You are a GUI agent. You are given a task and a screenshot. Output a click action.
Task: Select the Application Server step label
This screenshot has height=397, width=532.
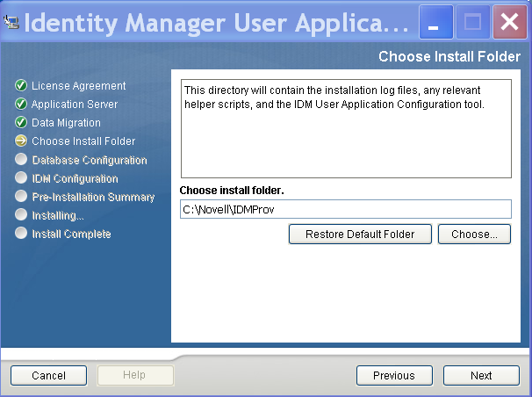pos(75,105)
